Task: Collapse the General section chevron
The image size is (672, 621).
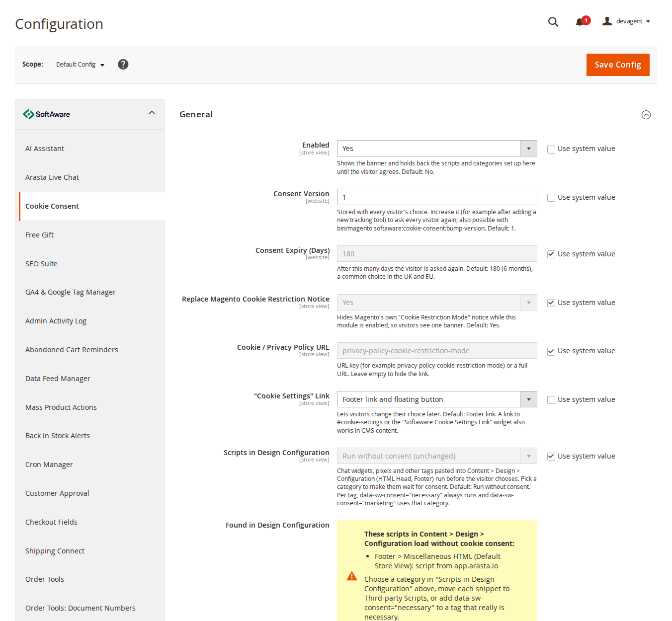Action: 646,115
